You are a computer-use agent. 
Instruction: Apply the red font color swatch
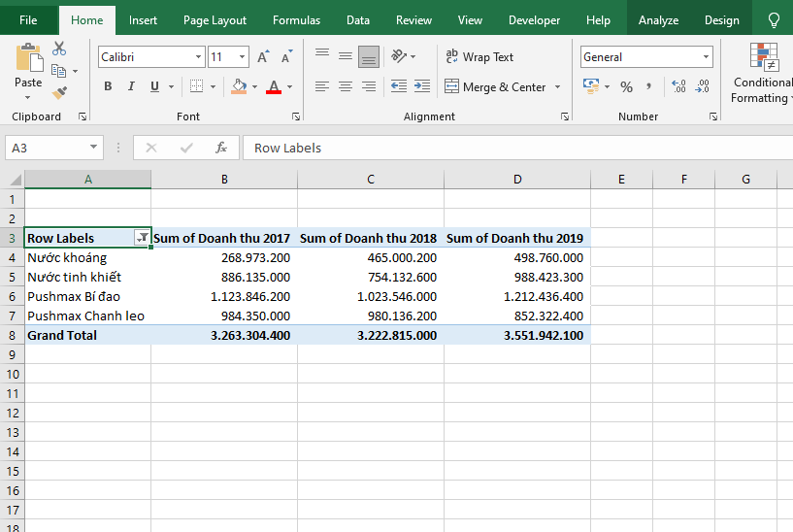pos(273,86)
